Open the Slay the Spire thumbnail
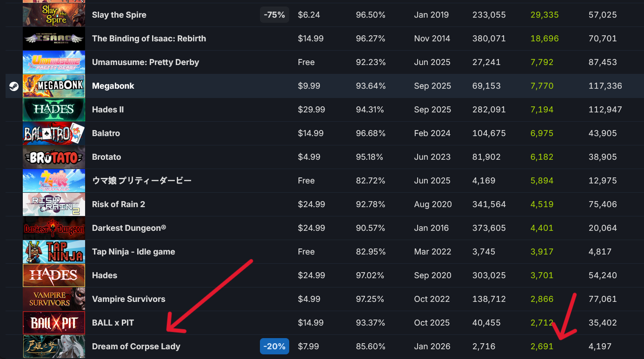This screenshot has height=359, width=644. (x=54, y=15)
